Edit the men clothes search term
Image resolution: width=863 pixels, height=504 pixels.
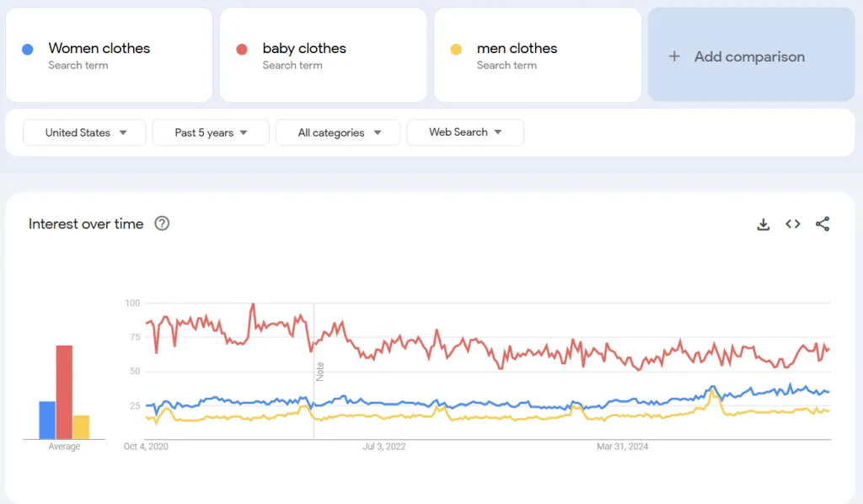(517, 49)
